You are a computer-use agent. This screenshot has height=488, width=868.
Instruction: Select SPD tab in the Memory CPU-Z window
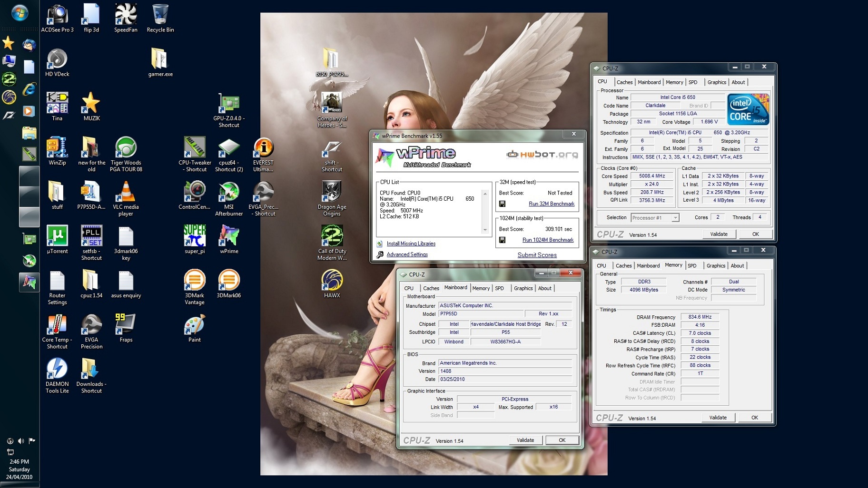pyautogui.click(x=692, y=266)
